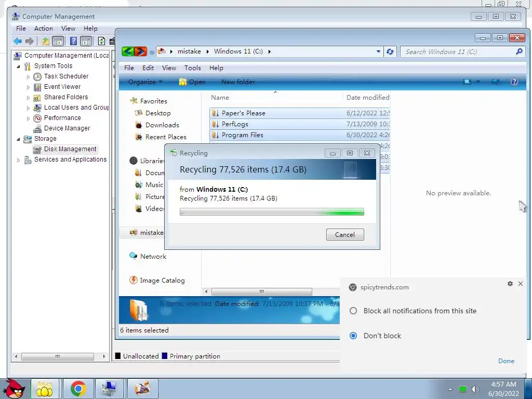Open the address bar history dropdown arrow

[x=378, y=51]
